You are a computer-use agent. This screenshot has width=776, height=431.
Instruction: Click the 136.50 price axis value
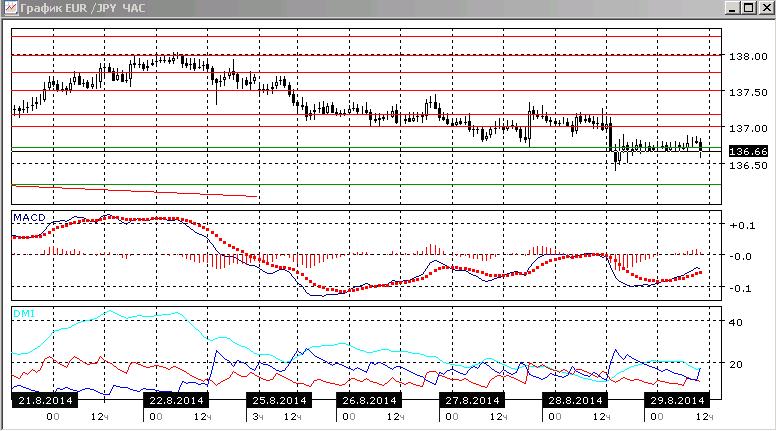748,165
